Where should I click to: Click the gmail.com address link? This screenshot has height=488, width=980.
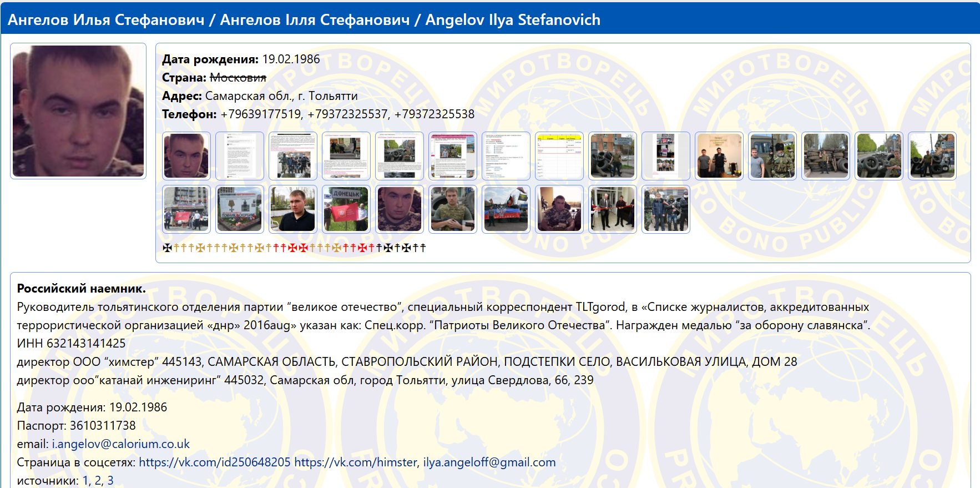click(x=489, y=462)
